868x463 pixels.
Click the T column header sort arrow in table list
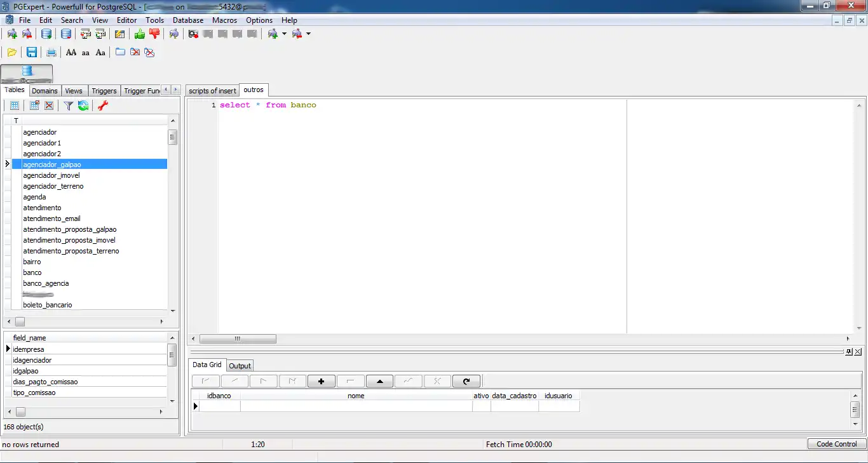(172, 120)
